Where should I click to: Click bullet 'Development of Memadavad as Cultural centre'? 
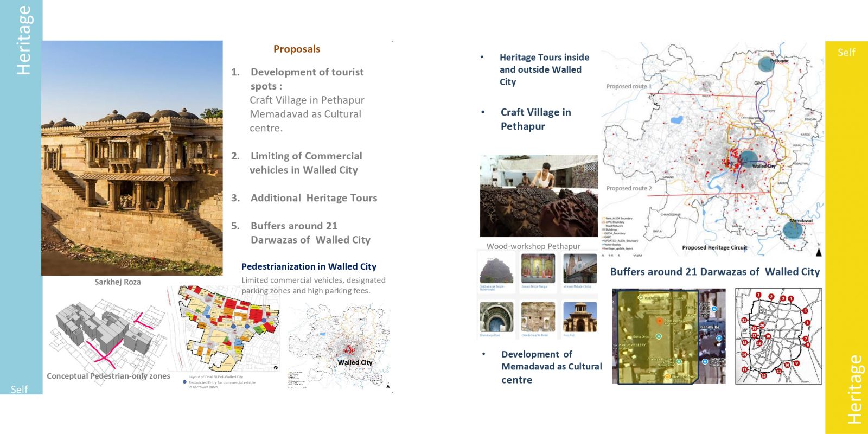point(552,367)
